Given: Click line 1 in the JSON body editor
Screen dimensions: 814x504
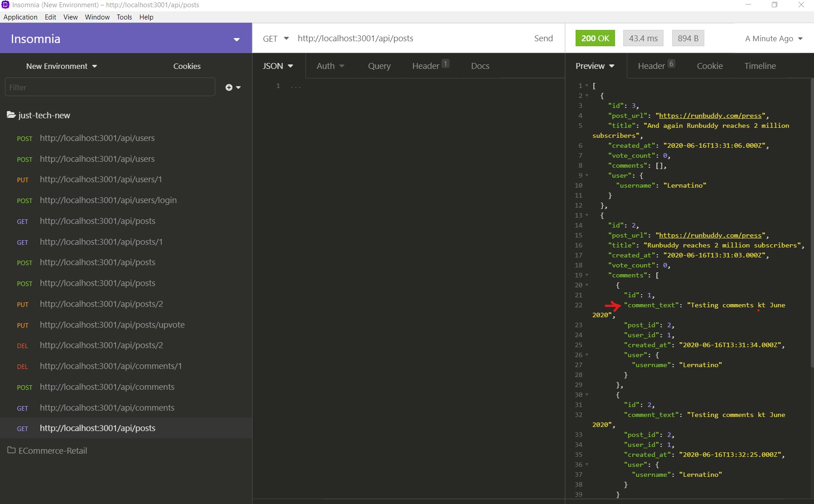Looking at the screenshot, I should click(x=408, y=86).
